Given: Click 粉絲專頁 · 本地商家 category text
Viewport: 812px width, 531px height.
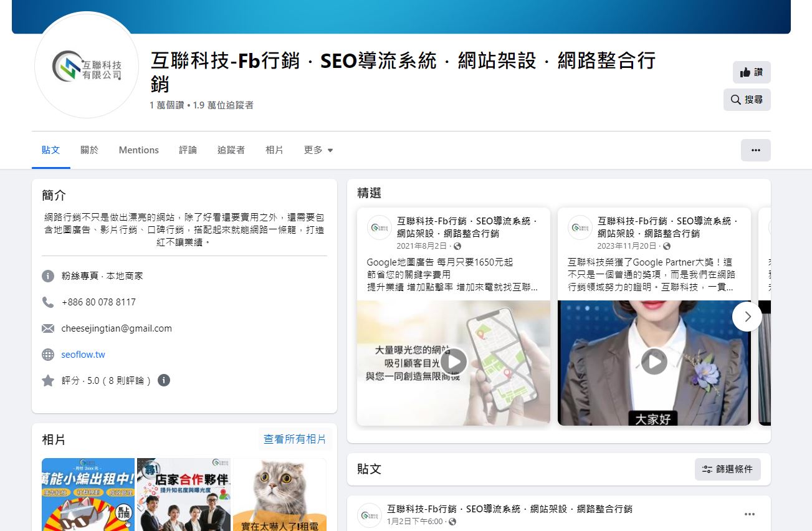Looking at the screenshot, I should pyautogui.click(x=102, y=275).
